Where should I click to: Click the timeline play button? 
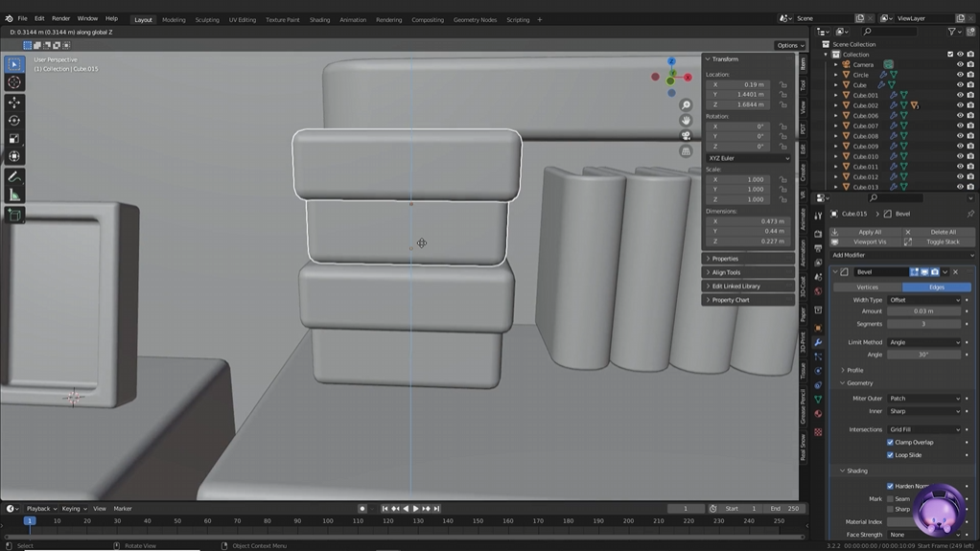click(415, 509)
